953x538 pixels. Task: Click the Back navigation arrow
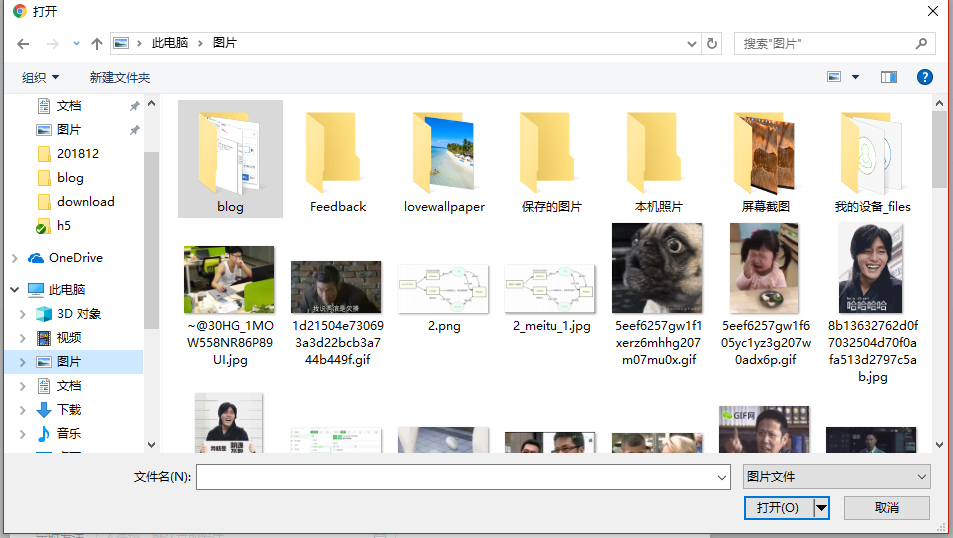tap(23, 44)
